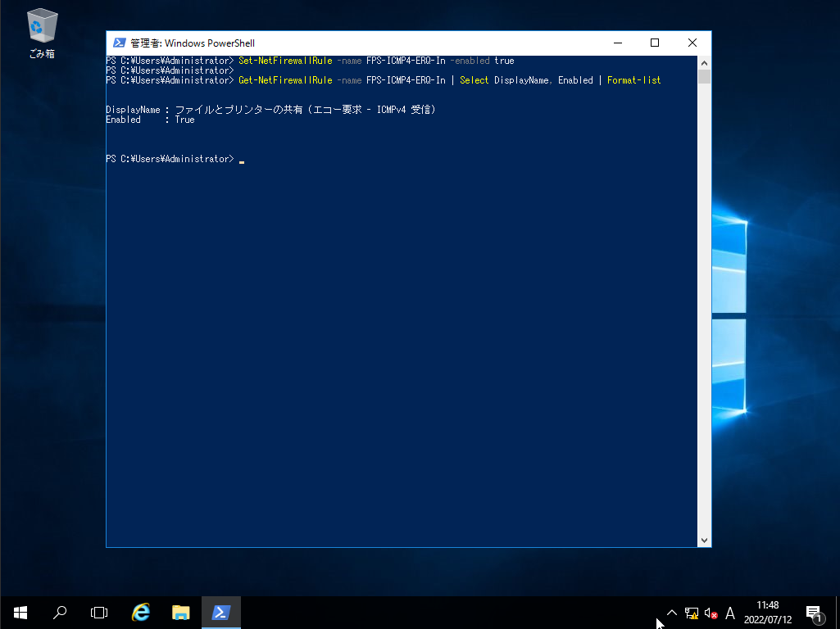Minimize the PowerShell window
Viewport: 840px width, 629px height.
point(617,43)
